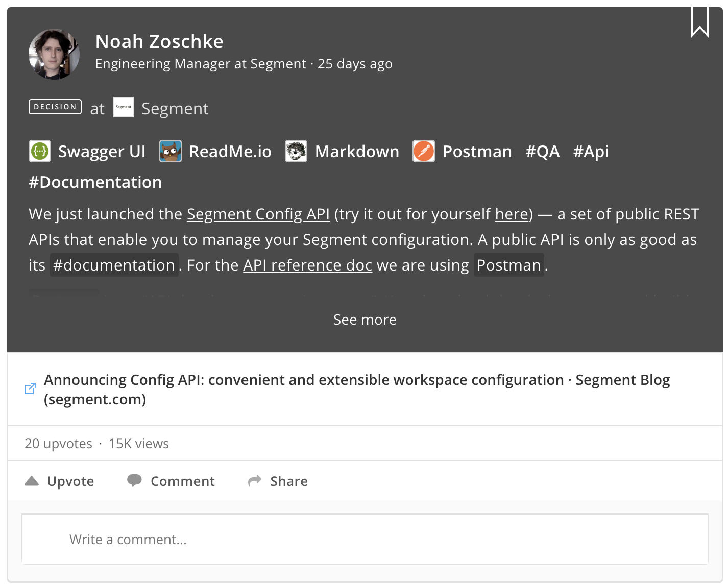Screen dimensions: 728x587
Task: Click the Markdown icon
Action: pyautogui.click(x=296, y=151)
